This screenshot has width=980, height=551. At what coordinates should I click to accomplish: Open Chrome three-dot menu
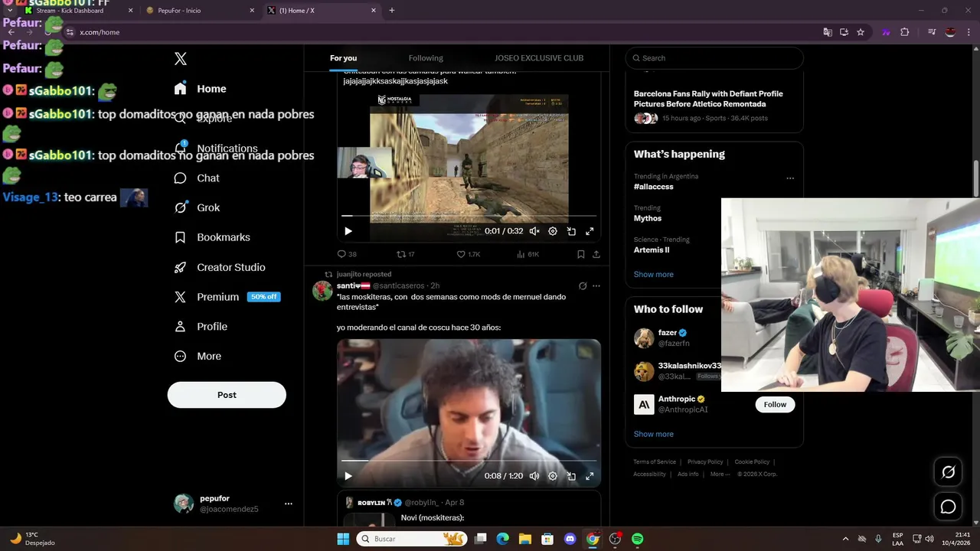969,32
